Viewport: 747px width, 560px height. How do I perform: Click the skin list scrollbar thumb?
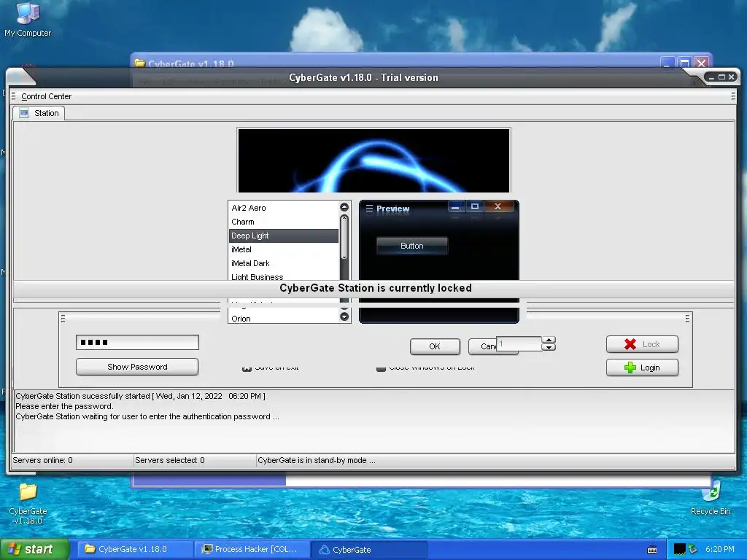click(344, 237)
